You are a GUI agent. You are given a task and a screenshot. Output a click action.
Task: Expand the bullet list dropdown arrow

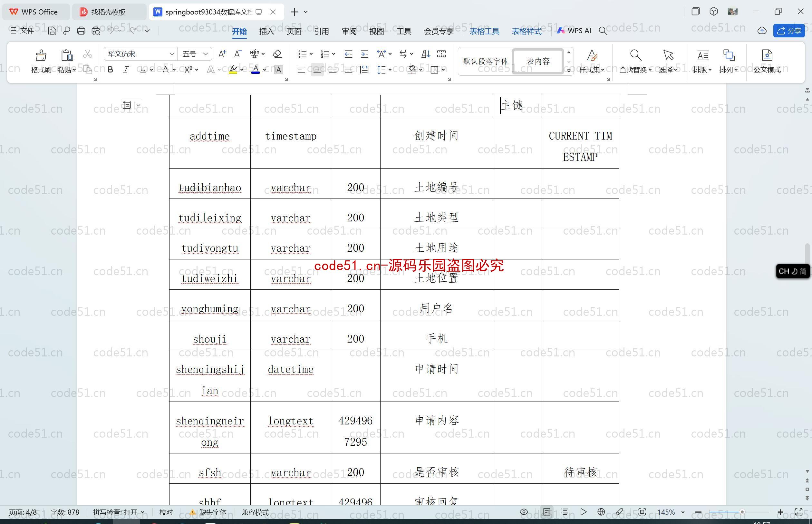[311, 54]
